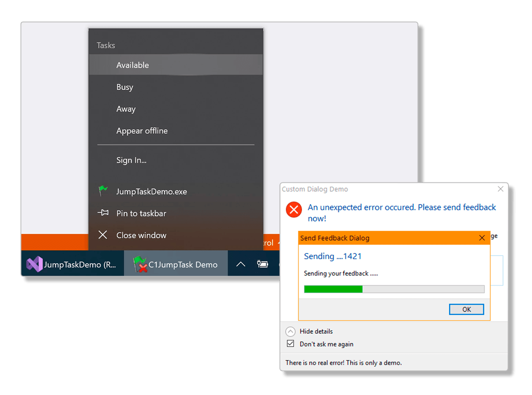Click the power/battery system tray icon
Image resolution: width=532 pixels, height=395 pixels.
262,264
